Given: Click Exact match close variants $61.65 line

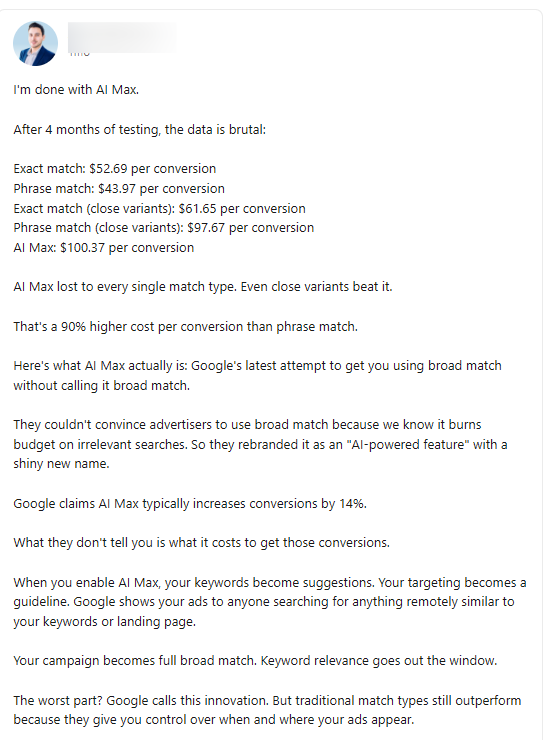Looking at the screenshot, I should pyautogui.click(x=160, y=208).
